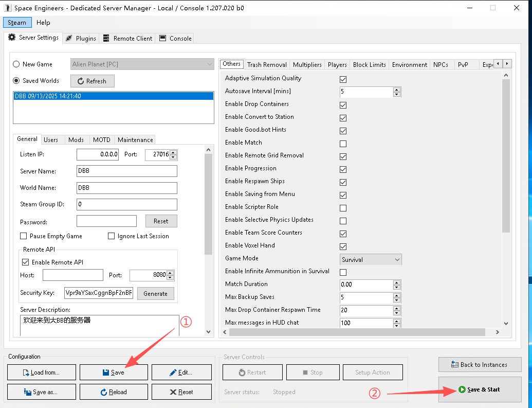This screenshot has width=532, height=408.
Task: Switch to the Plugins tab
Action: tap(81, 39)
